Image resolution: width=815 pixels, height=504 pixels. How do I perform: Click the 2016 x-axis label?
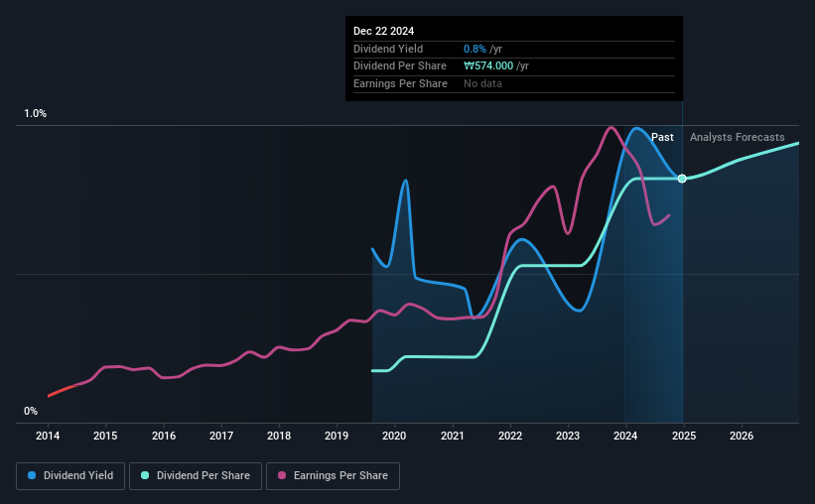pyautogui.click(x=164, y=436)
